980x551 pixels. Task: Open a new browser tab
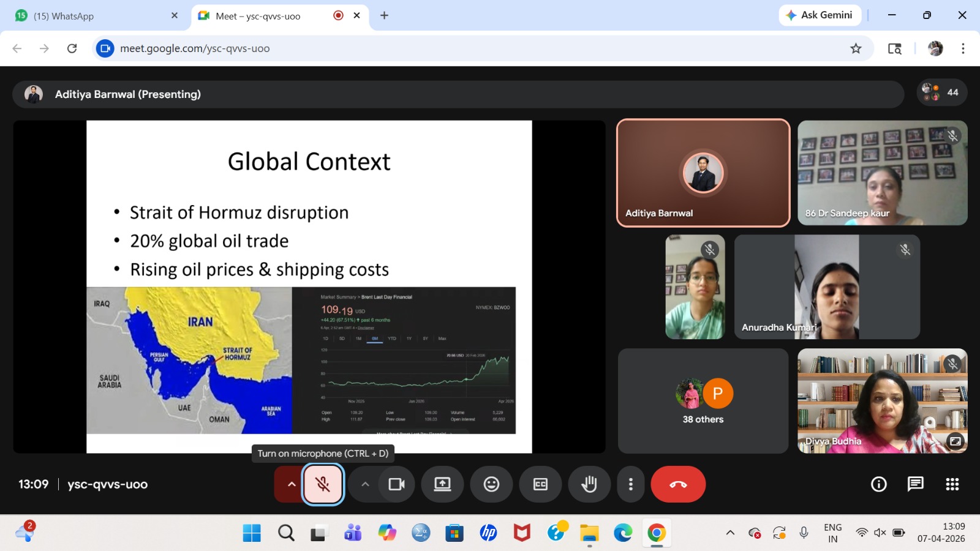(x=384, y=15)
